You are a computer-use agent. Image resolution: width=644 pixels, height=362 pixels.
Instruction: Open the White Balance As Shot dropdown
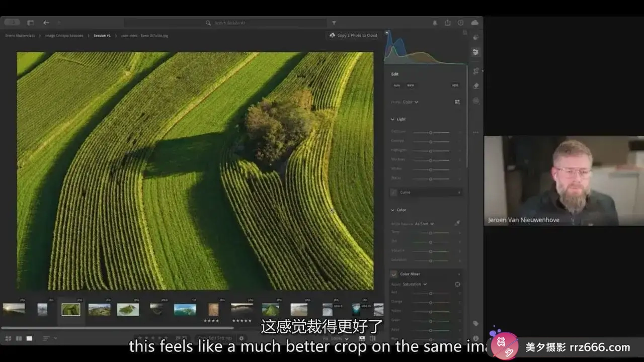pyautogui.click(x=425, y=224)
